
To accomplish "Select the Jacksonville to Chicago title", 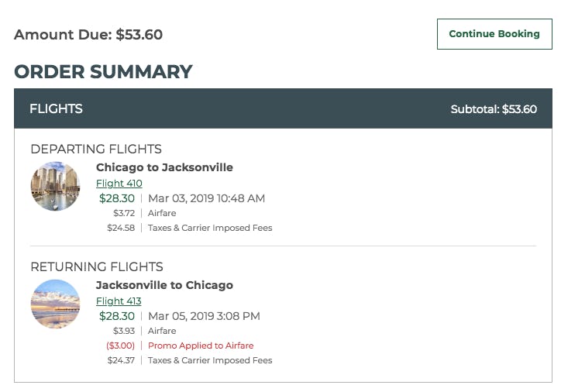I will [164, 285].
